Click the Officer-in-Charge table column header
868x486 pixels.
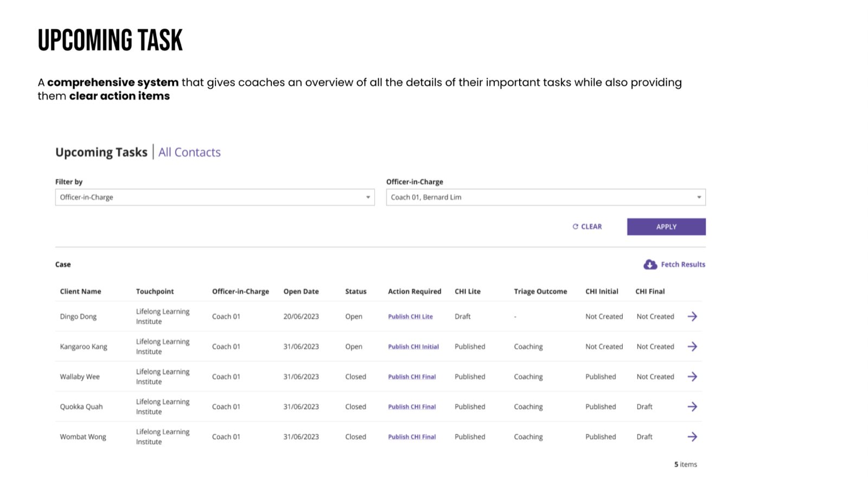point(240,291)
